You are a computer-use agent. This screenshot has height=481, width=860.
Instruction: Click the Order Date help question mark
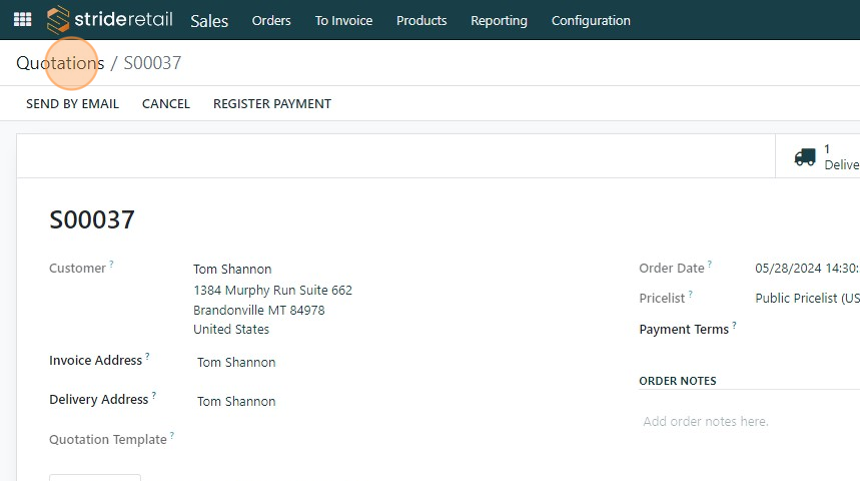coord(710,265)
